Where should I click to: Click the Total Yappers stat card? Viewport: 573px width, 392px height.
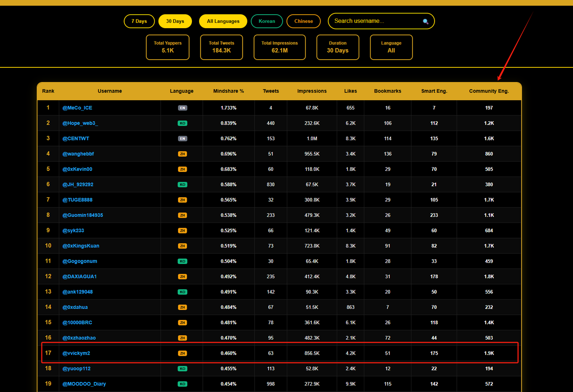pyautogui.click(x=168, y=47)
